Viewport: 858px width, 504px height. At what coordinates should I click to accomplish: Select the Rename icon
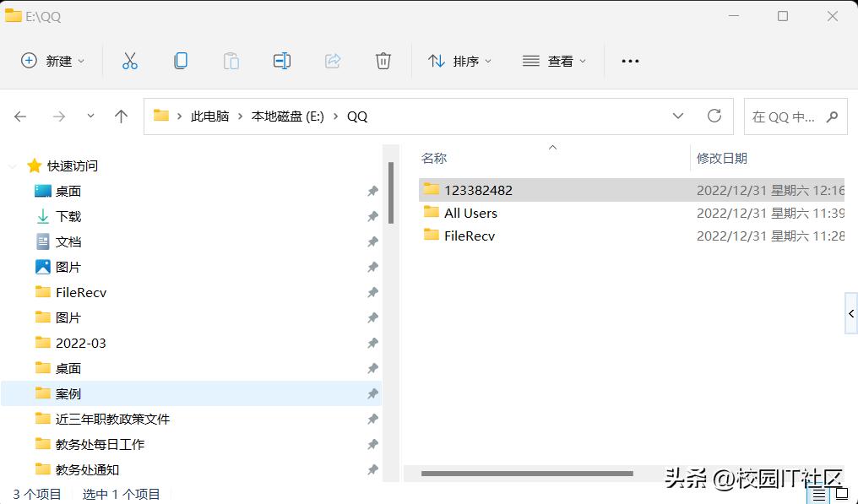pos(281,60)
